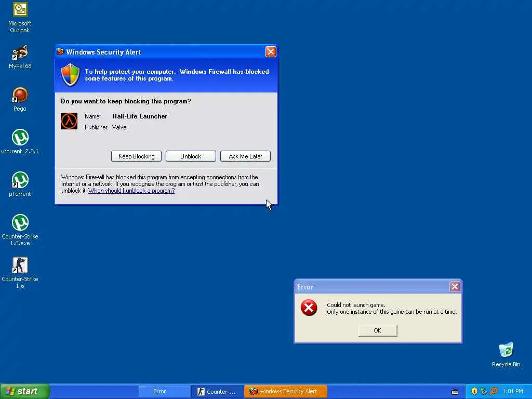Click the Windows security shield icon

pyautogui.click(x=70, y=75)
